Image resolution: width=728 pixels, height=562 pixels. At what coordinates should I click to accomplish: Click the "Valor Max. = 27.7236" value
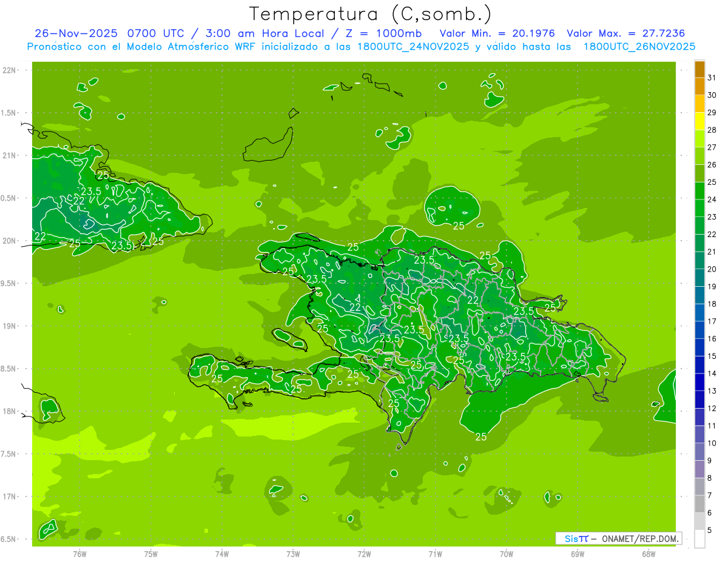(x=625, y=33)
